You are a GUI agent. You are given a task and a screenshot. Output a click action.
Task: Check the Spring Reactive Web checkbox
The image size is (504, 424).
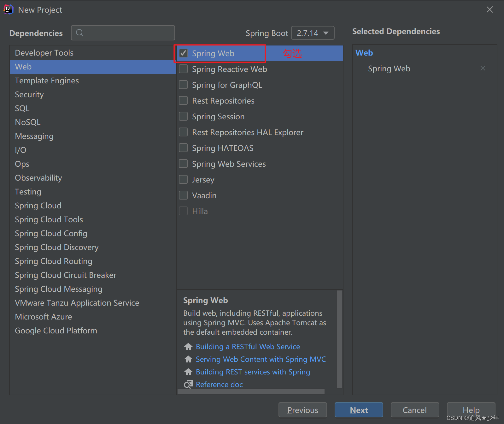click(183, 69)
